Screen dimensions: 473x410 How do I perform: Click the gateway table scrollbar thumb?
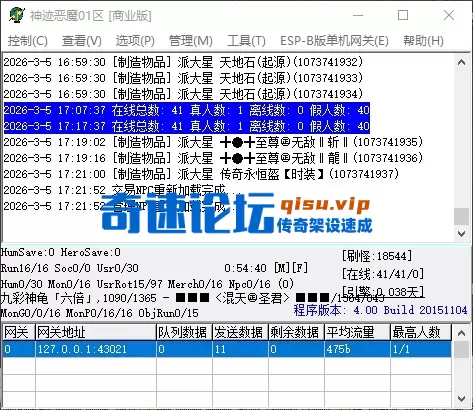(x=462, y=350)
